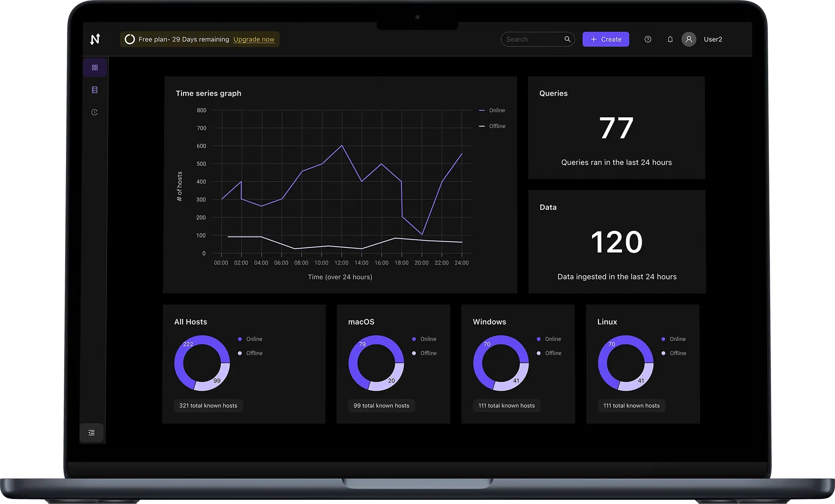Select the All Hosts panel title
The width and height of the screenshot is (835, 504).
click(190, 322)
